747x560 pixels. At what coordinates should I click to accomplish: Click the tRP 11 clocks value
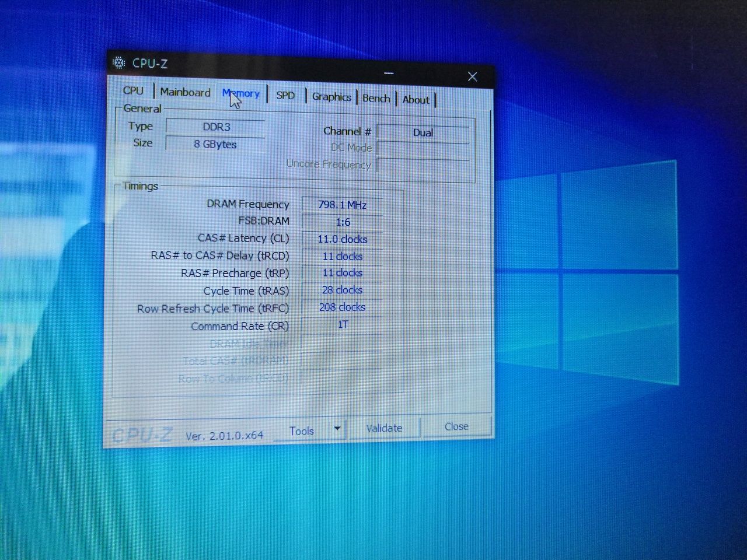(x=343, y=272)
